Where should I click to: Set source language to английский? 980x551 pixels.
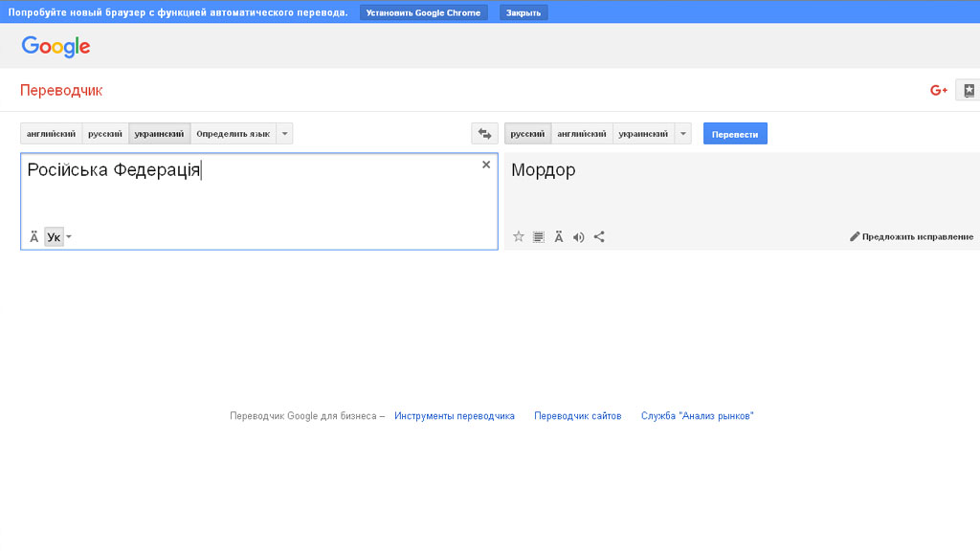tap(51, 134)
